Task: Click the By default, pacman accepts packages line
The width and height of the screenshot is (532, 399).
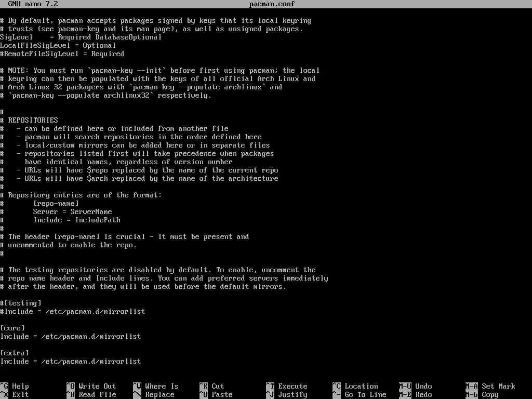Action: tap(156, 21)
